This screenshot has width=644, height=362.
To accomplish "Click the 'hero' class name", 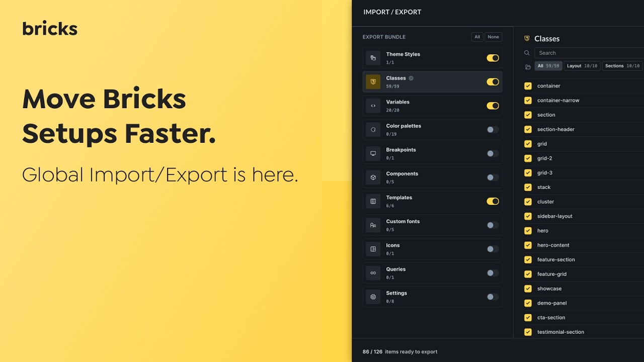I will click(x=543, y=231).
